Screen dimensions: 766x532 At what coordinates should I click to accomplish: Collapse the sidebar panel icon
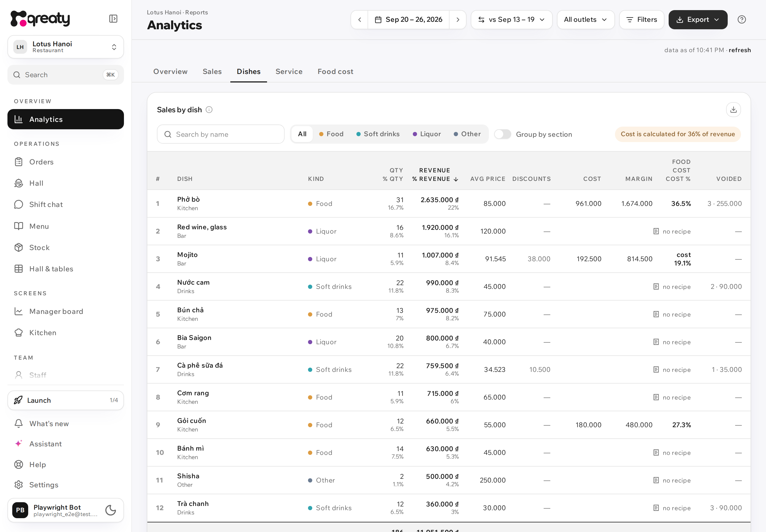click(x=113, y=19)
